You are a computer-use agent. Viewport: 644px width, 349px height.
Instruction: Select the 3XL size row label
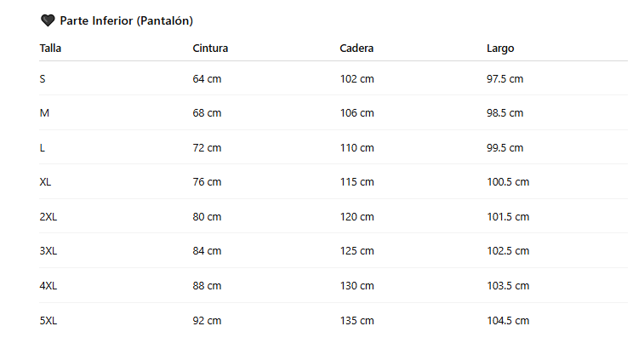tap(48, 251)
